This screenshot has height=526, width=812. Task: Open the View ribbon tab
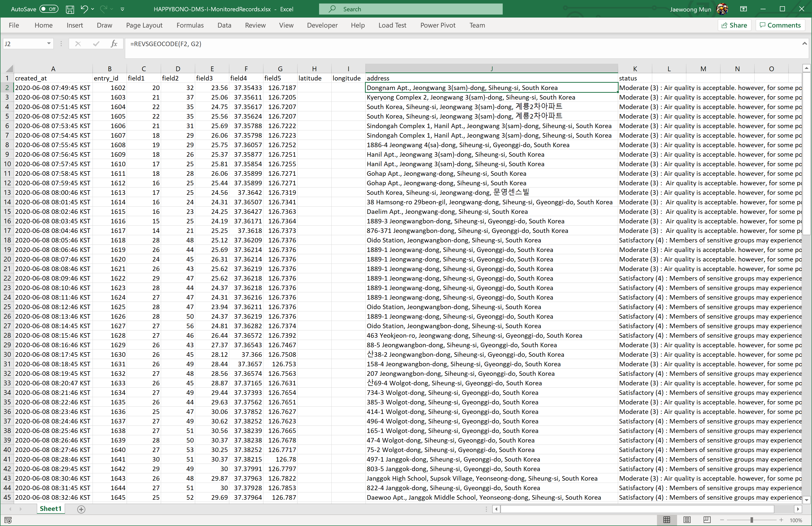[286, 25]
